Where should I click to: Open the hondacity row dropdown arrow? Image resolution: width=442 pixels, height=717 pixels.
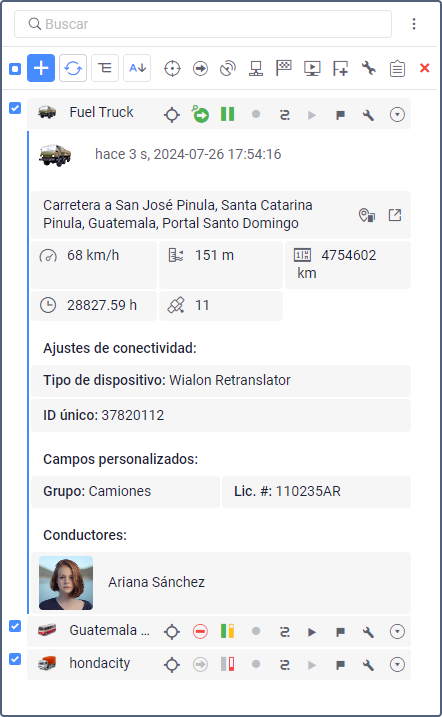(397, 664)
